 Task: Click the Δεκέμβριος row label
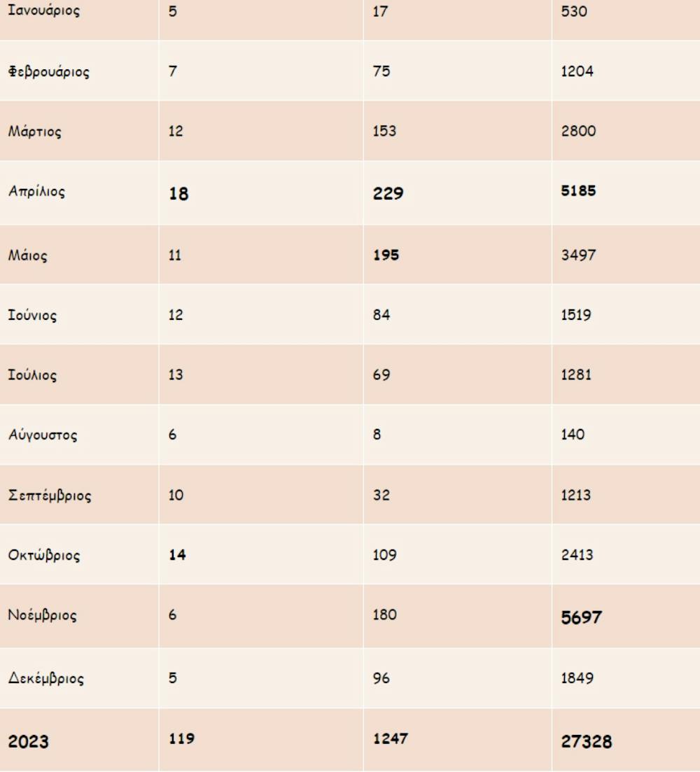46,678
